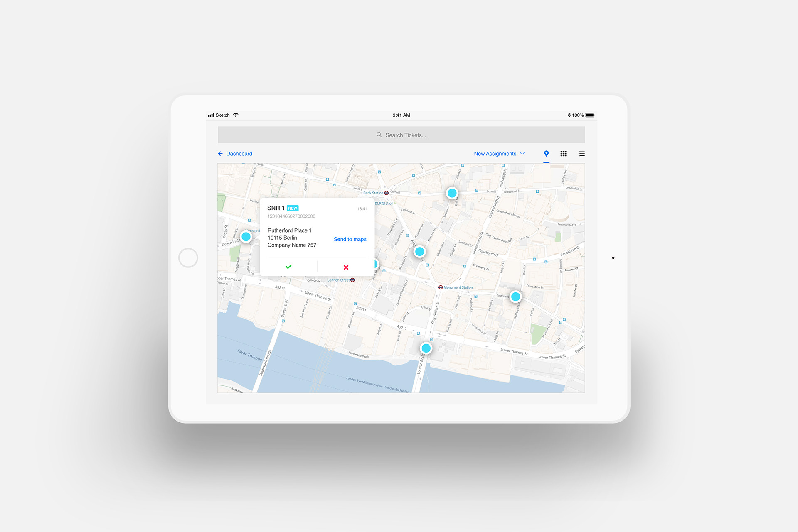
Task: Click Cannon Street station label
Action: point(338,280)
